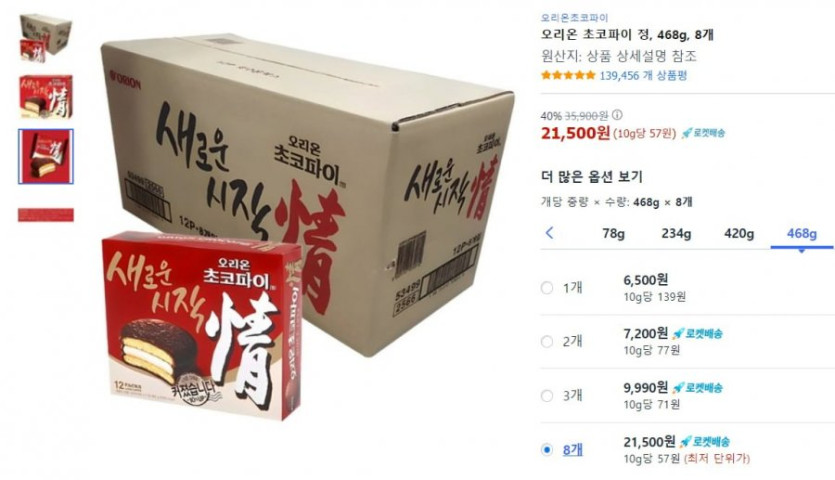View first thumbnail with carton and box
Viewport: 835px width, 480px height.
pyautogui.click(x=46, y=38)
